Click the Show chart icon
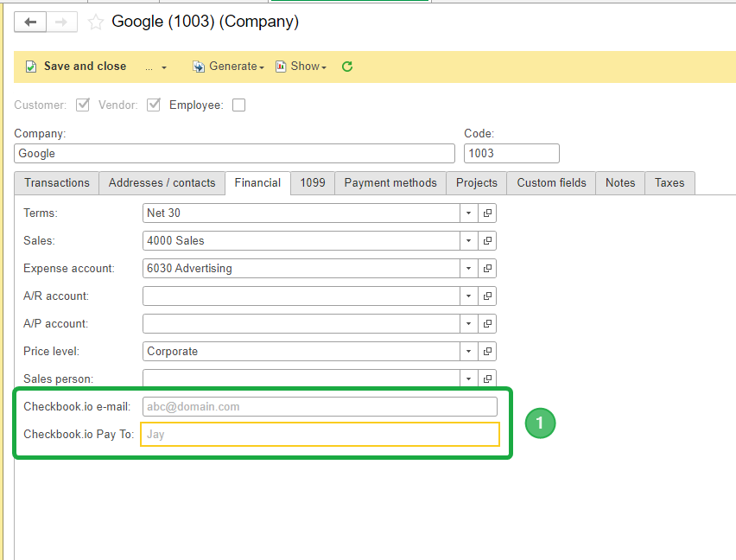 click(281, 67)
